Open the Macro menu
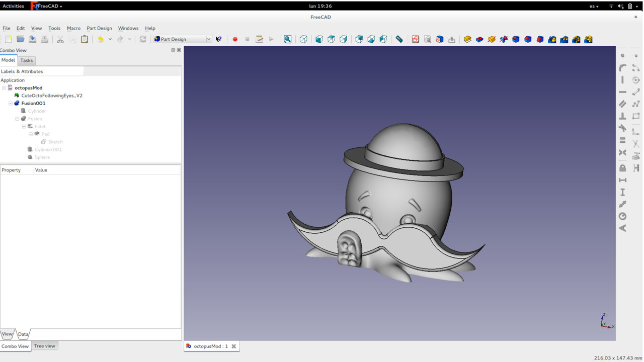Image resolution: width=644 pixels, height=362 pixels. (73, 28)
